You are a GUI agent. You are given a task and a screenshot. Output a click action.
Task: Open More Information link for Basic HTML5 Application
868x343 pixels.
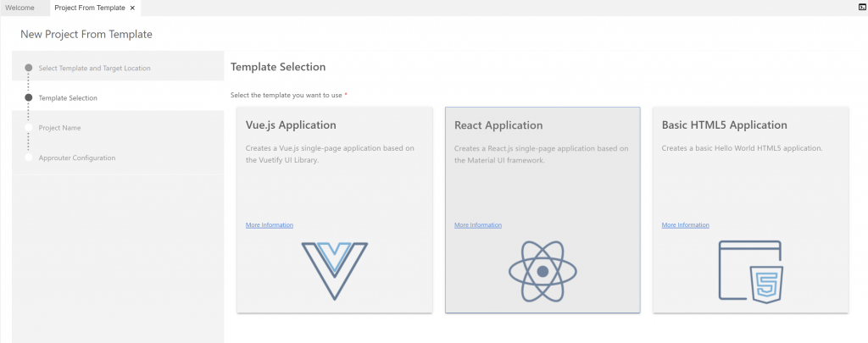[685, 225]
